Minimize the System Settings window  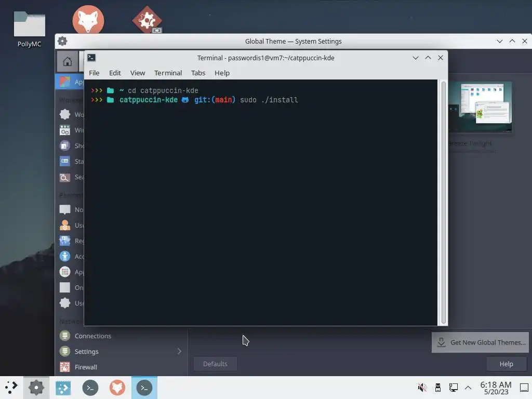point(500,42)
